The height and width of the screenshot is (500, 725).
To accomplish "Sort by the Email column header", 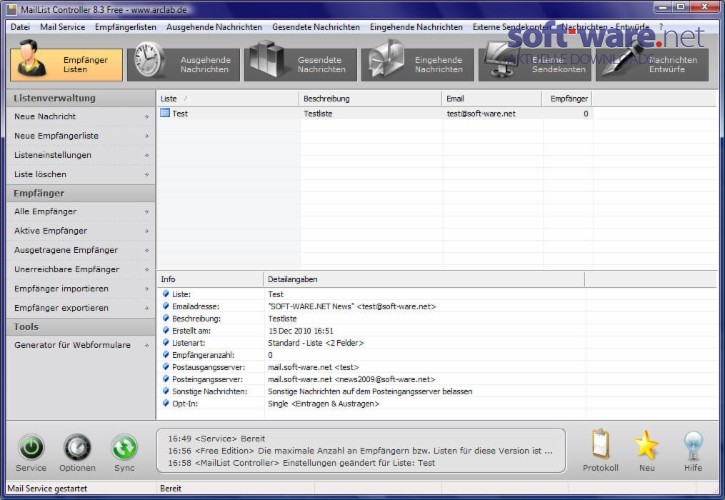I will click(491, 99).
